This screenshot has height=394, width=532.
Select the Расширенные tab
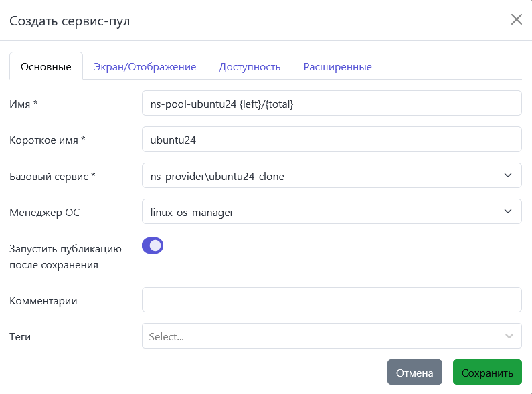[x=337, y=67]
